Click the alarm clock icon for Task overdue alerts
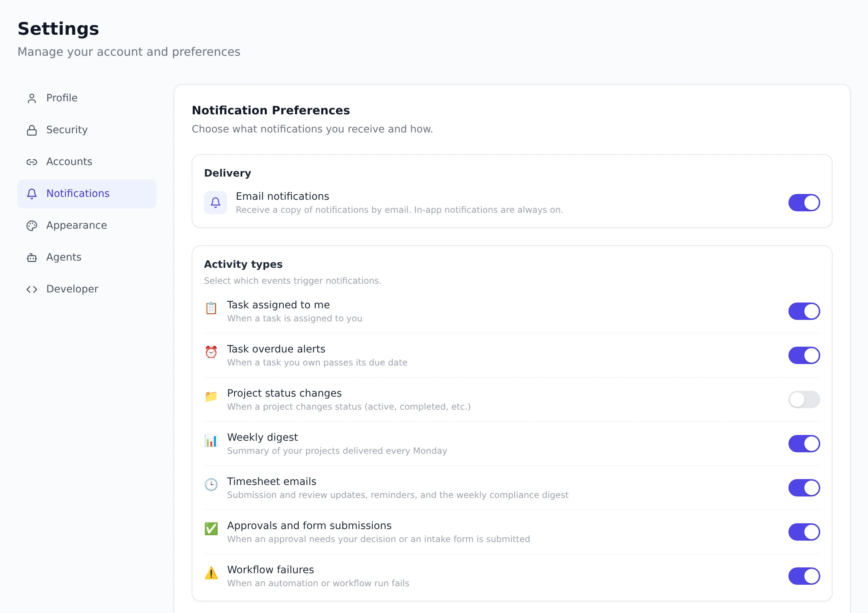The width and height of the screenshot is (868, 613). [x=211, y=352]
